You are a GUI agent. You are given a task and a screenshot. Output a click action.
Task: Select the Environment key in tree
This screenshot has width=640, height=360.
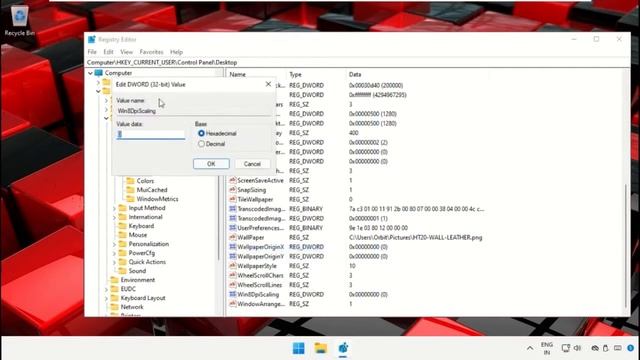pos(138,280)
